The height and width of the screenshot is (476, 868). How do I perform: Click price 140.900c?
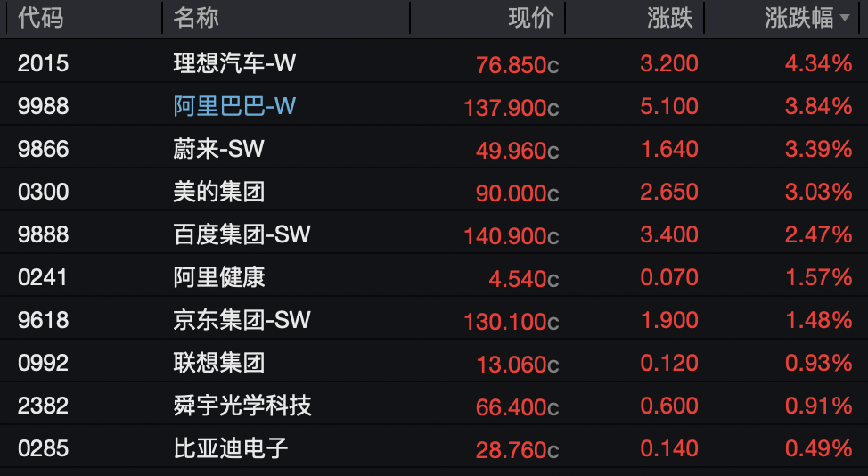click(512, 236)
